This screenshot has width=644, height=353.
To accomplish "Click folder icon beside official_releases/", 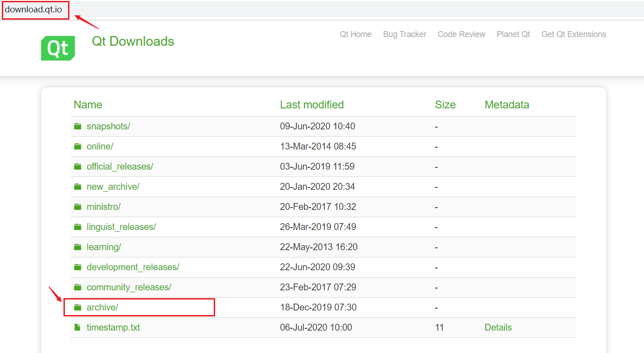I will tap(78, 166).
